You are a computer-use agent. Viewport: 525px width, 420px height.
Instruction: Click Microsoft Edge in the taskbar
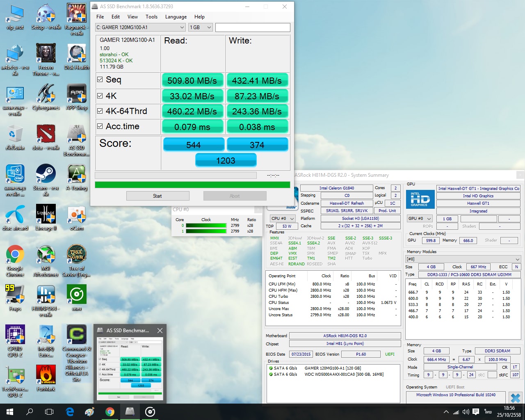pyautogui.click(x=70, y=412)
